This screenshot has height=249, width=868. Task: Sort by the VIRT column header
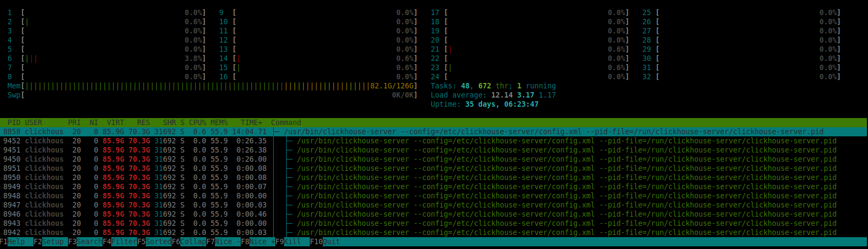[x=116, y=122]
